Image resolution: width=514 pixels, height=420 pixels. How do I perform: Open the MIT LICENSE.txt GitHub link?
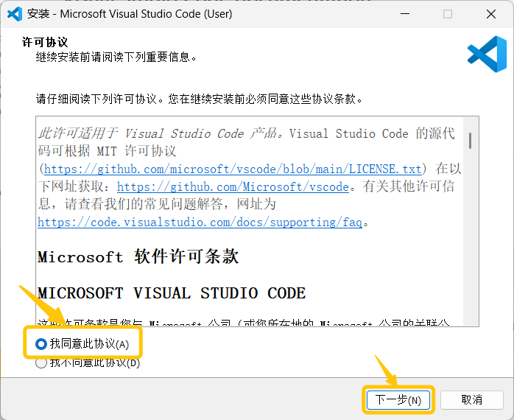coord(233,169)
